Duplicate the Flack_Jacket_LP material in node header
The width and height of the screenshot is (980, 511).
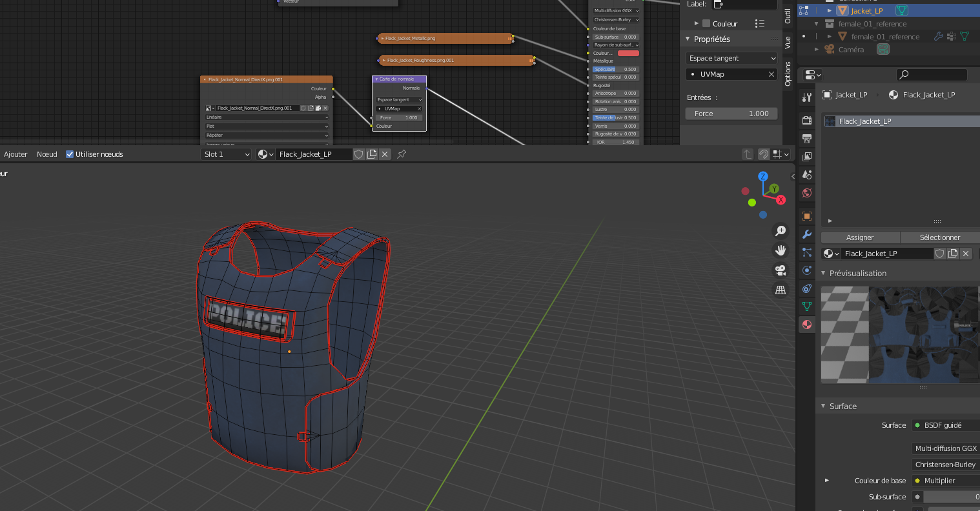point(372,154)
